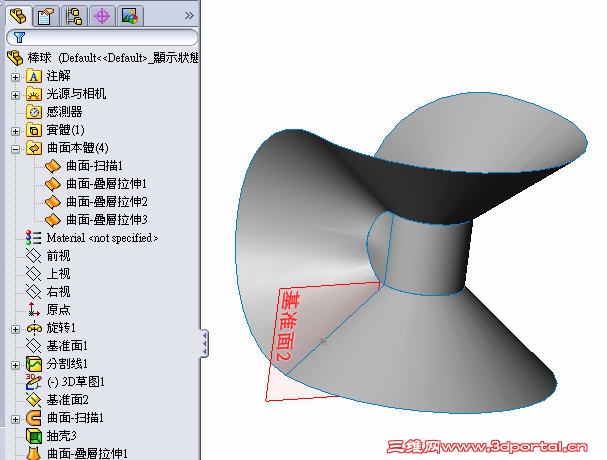Click the 感測器 sensors icon
The height and width of the screenshot is (460, 607).
point(34,112)
